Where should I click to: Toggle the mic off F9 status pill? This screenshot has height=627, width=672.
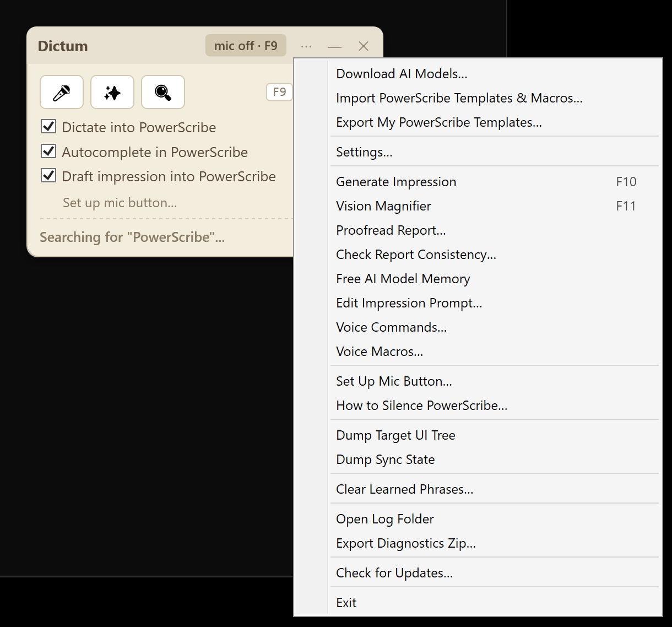[x=246, y=46]
